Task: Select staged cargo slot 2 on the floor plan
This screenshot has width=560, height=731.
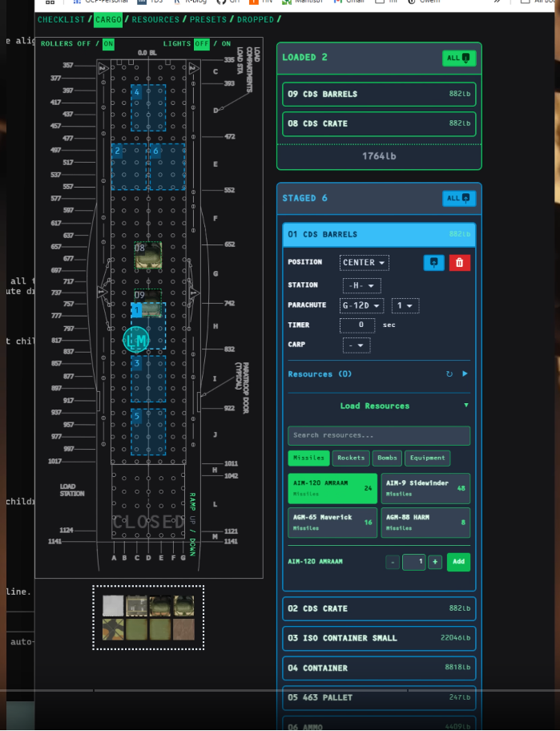Action: tap(129, 167)
